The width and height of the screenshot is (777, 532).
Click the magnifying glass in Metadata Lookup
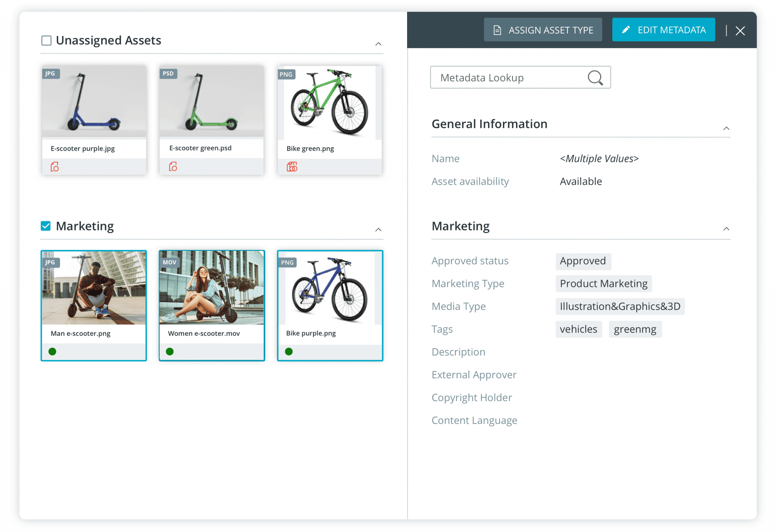pos(595,77)
